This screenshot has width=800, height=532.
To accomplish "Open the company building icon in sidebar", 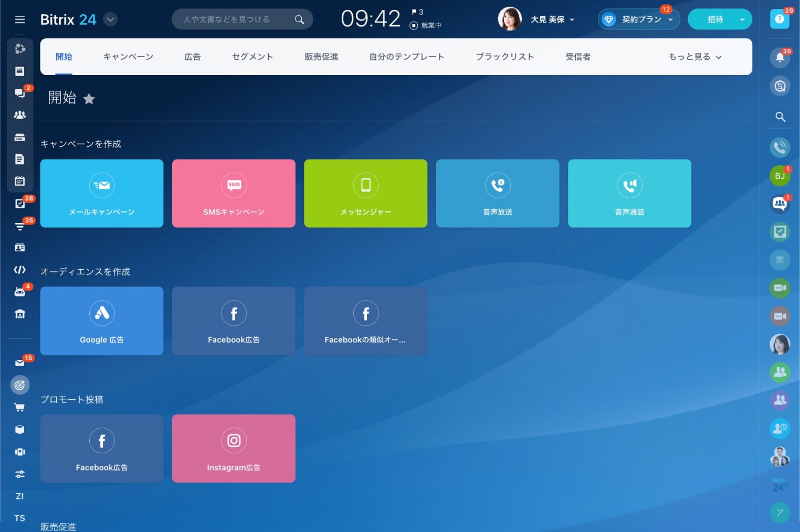I will [20, 314].
